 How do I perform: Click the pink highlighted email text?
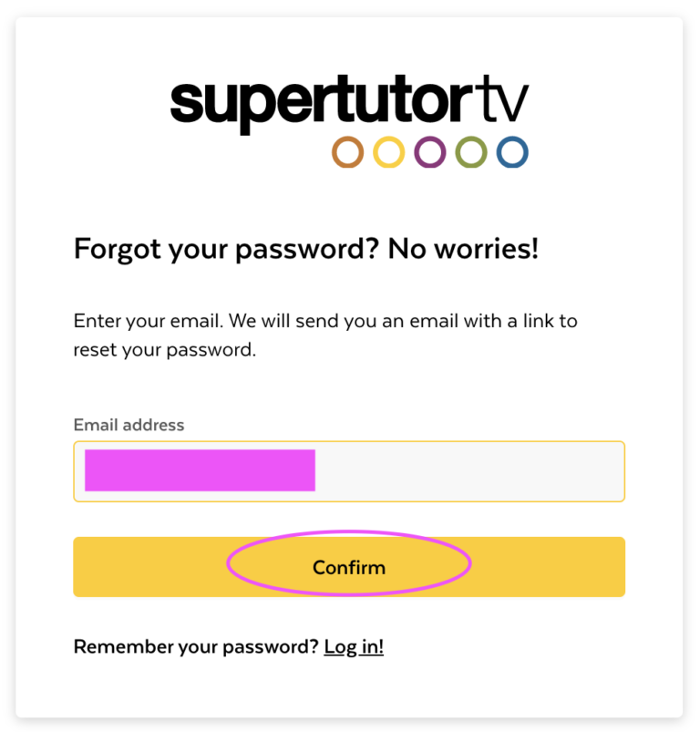pyautogui.click(x=200, y=470)
